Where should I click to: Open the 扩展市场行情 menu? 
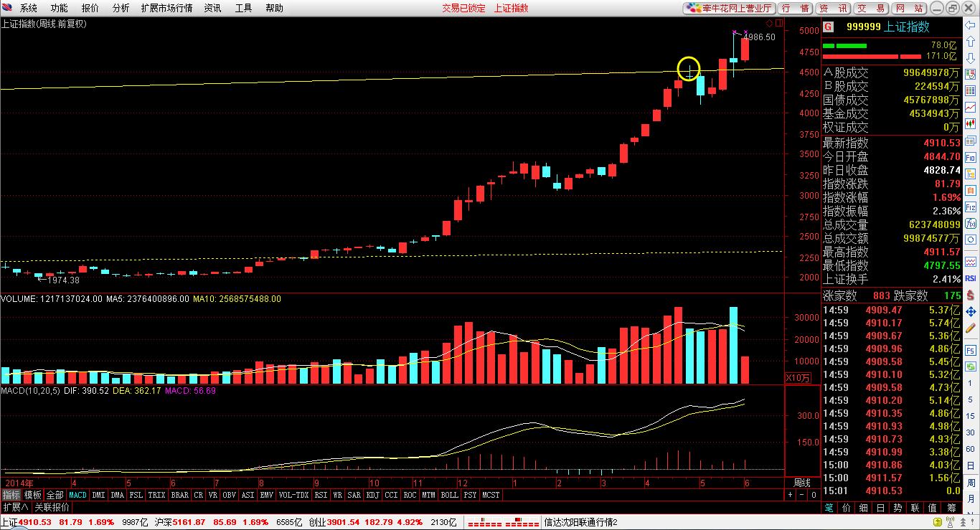point(166,8)
